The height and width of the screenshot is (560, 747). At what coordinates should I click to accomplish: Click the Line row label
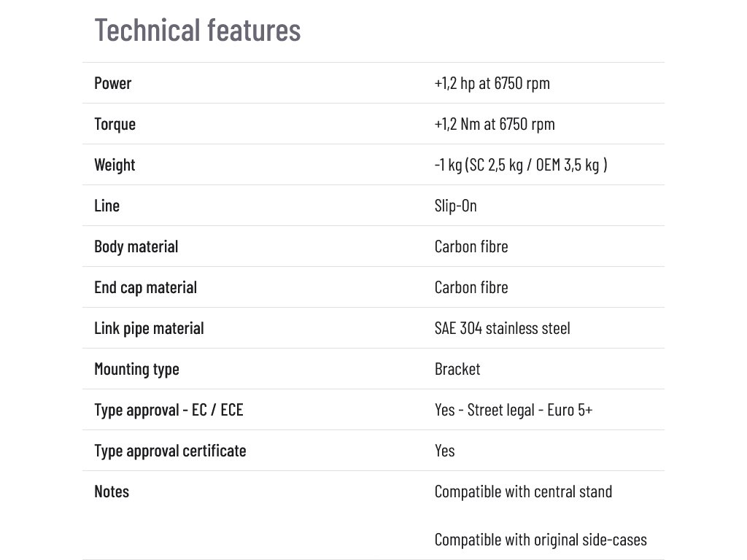coord(107,206)
